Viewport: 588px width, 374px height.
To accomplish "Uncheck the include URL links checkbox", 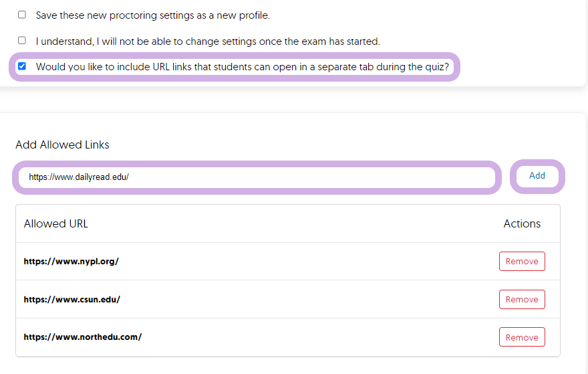I will pyautogui.click(x=22, y=66).
